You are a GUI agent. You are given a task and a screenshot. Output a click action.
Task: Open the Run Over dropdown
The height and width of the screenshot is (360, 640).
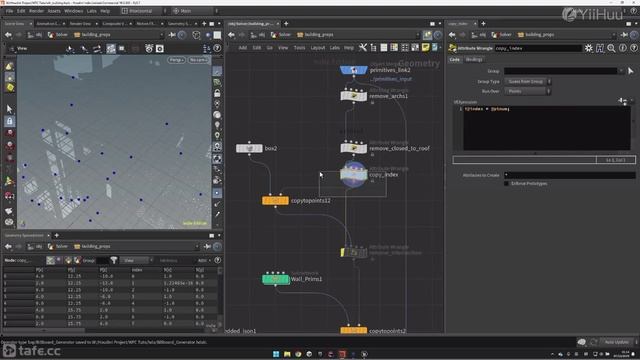click(527, 91)
